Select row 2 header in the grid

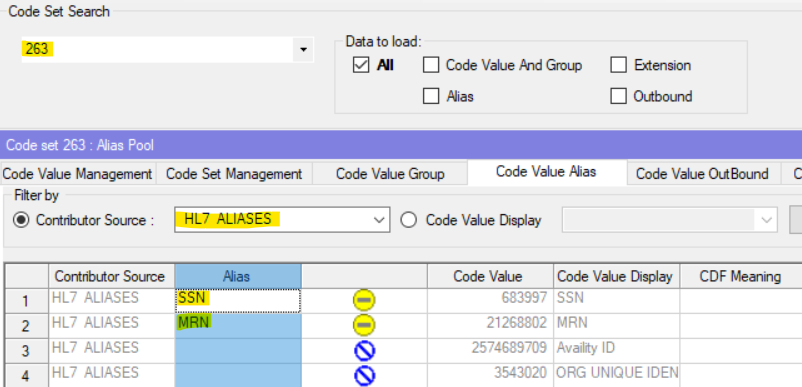coord(27,326)
